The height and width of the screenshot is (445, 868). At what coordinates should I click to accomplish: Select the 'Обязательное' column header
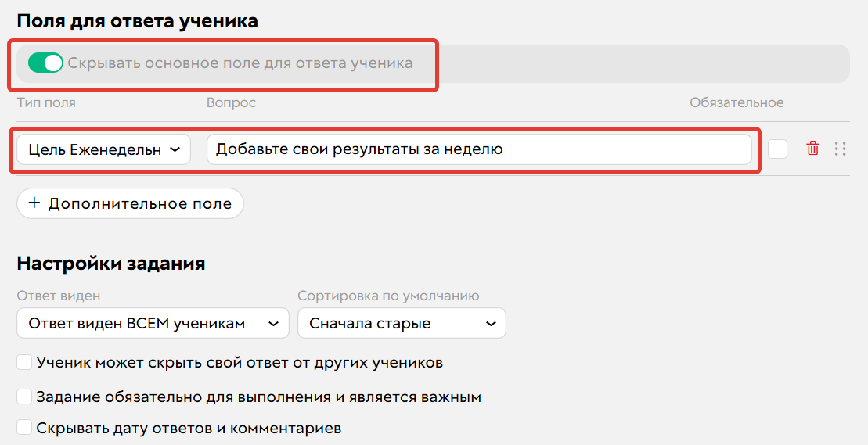point(737,102)
